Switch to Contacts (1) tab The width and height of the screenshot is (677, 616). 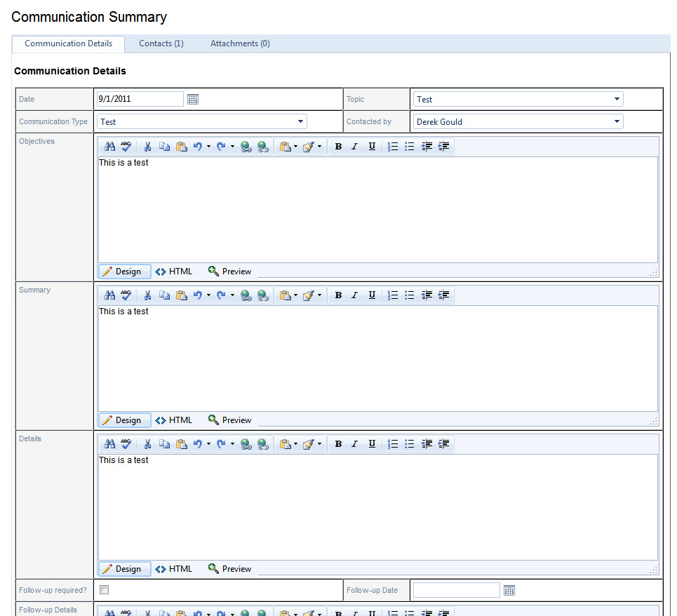coord(161,43)
